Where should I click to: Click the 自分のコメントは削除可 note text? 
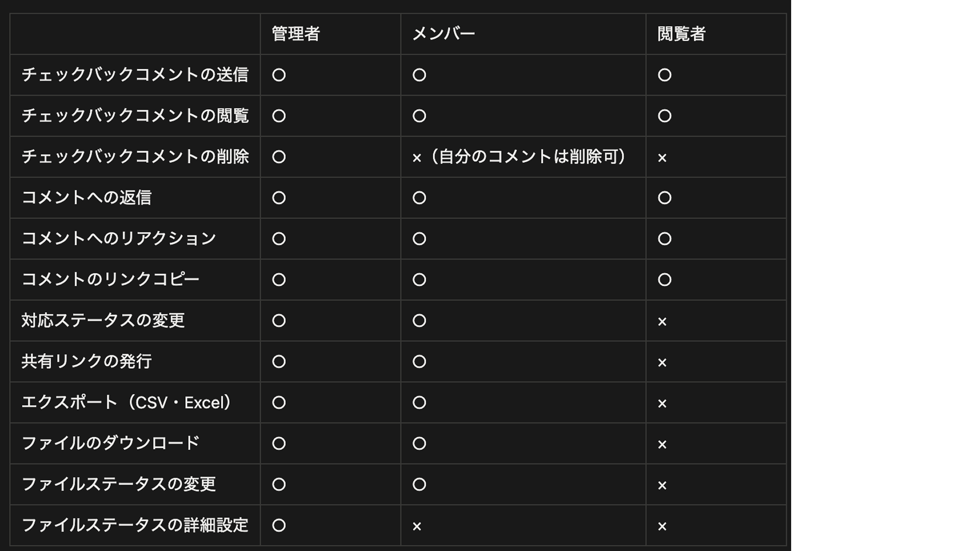(529, 157)
